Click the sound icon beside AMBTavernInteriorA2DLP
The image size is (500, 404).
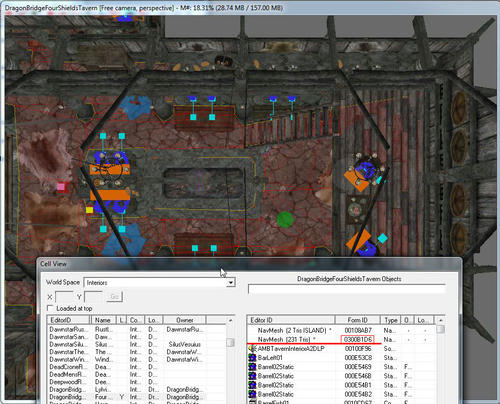click(x=252, y=349)
